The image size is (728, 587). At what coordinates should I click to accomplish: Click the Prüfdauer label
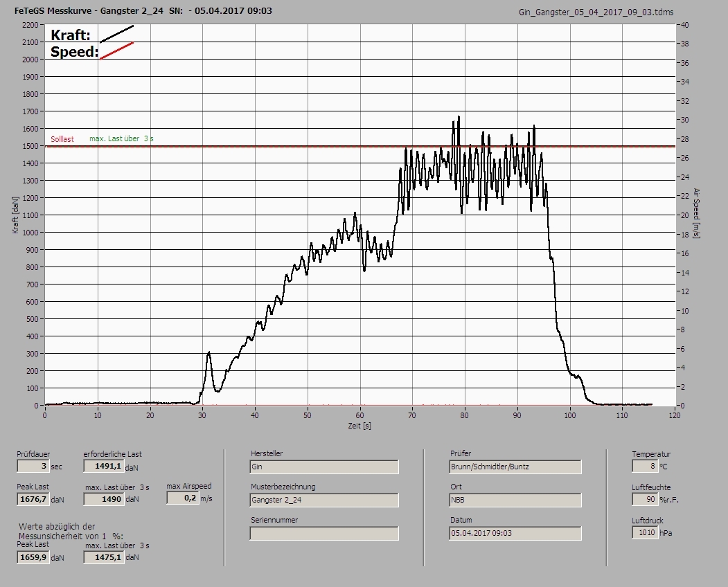click(33, 454)
